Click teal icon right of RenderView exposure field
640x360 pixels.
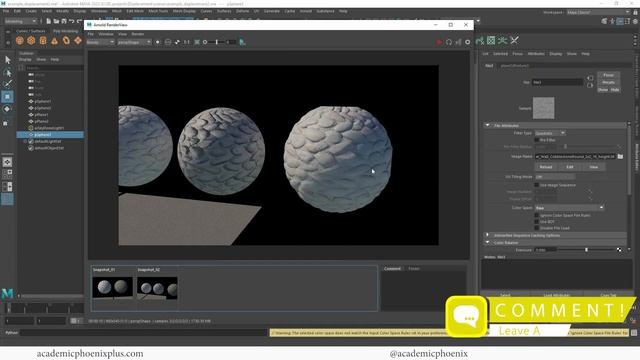tap(242, 42)
